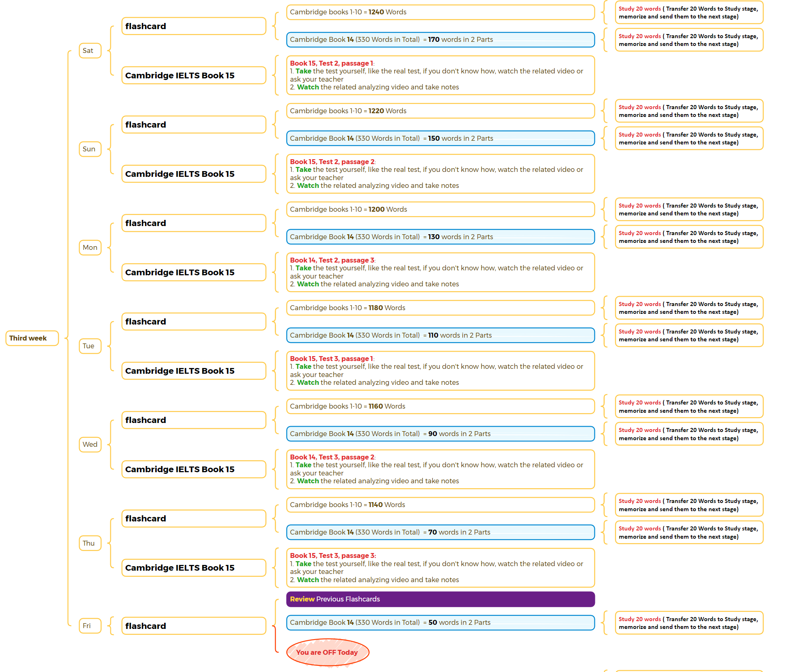Select the Book 14 50 words node

441,622
